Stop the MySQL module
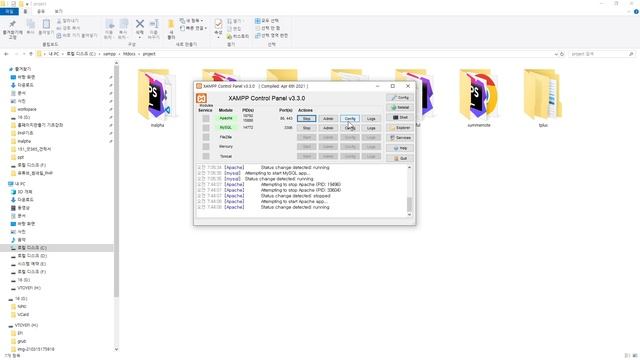The height and width of the screenshot is (360, 640). [x=307, y=128]
